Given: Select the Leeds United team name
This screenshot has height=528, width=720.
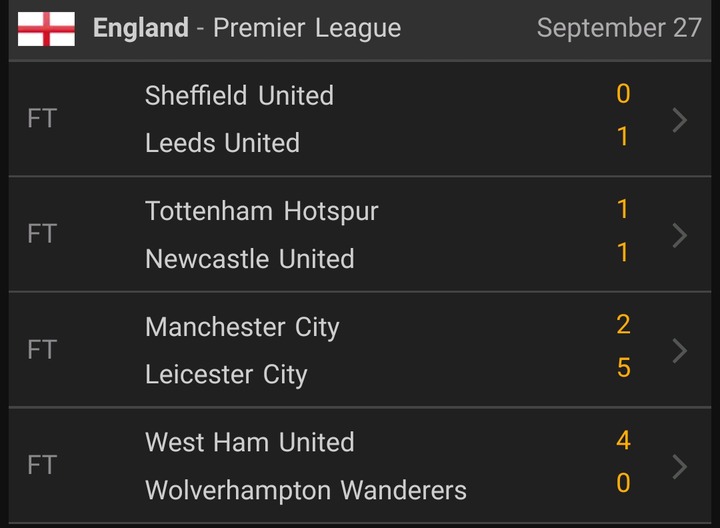Looking at the screenshot, I should click(222, 143).
